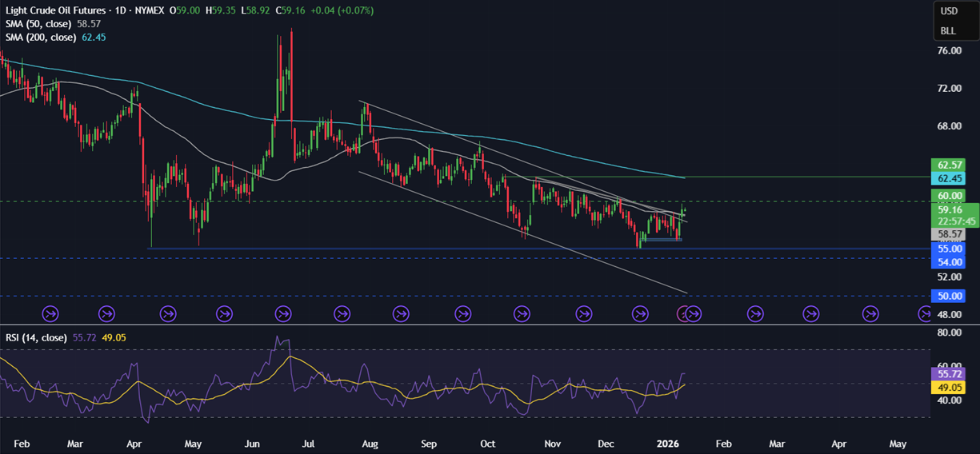Open the USD currency selector
Screen dimensions: 980x454
coord(949,11)
